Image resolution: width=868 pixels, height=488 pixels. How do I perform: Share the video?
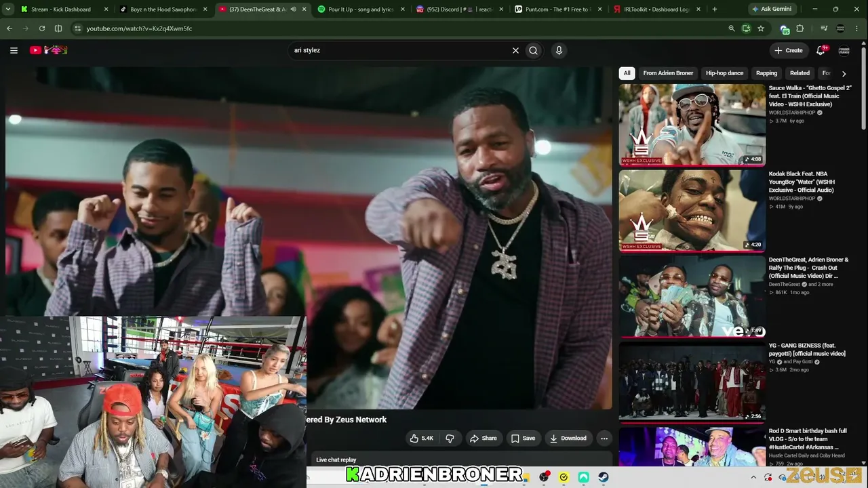(484, 439)
